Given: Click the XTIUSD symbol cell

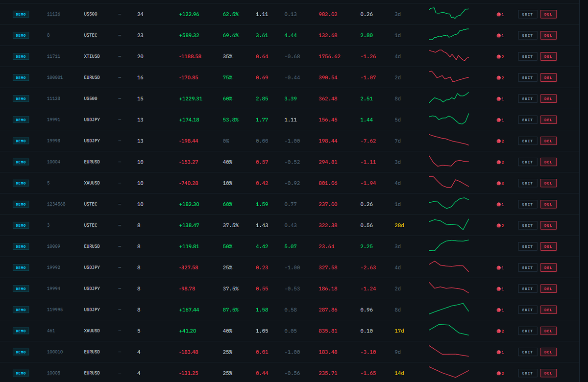Looking at the screenshot, I should click(92, 56).
